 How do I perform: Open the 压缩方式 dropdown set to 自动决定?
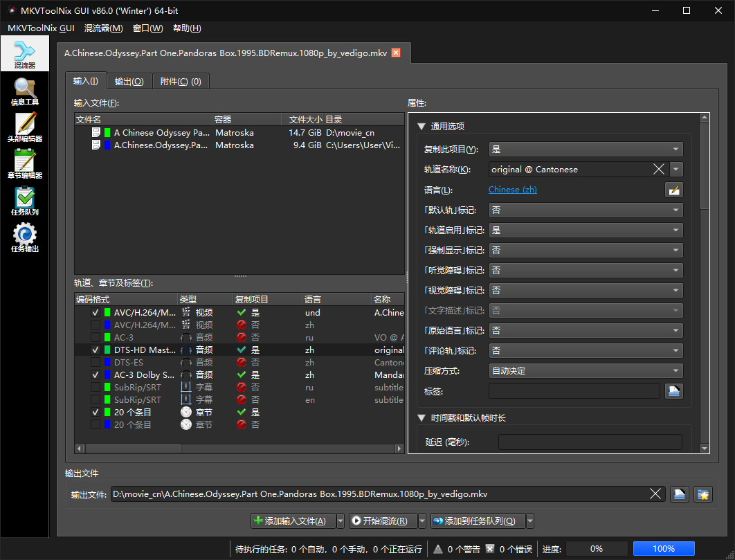tap(586, 370)
